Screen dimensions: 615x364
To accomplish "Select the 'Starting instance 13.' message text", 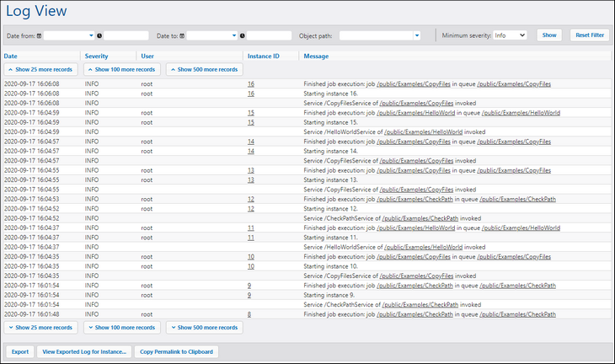I will coord(330,180).
